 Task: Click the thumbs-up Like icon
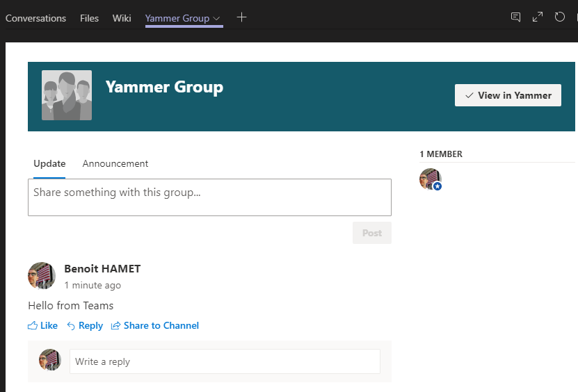[x=33, y=325]
